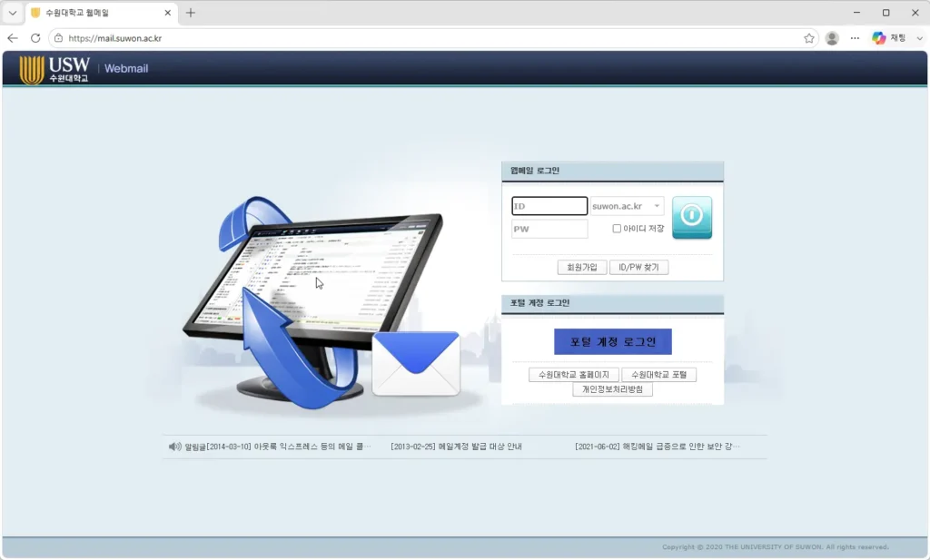Open 수원대학교 포털 link button

point(659,375)
